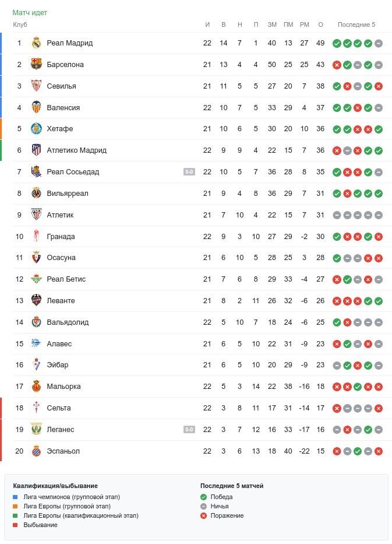Click the Espanyol club crest icon

coord(36,451)
